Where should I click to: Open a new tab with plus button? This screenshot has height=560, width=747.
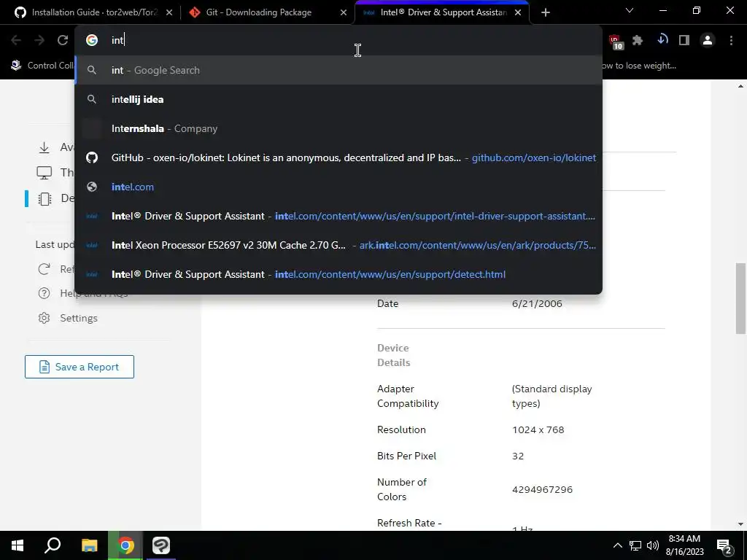click(546, 12)
